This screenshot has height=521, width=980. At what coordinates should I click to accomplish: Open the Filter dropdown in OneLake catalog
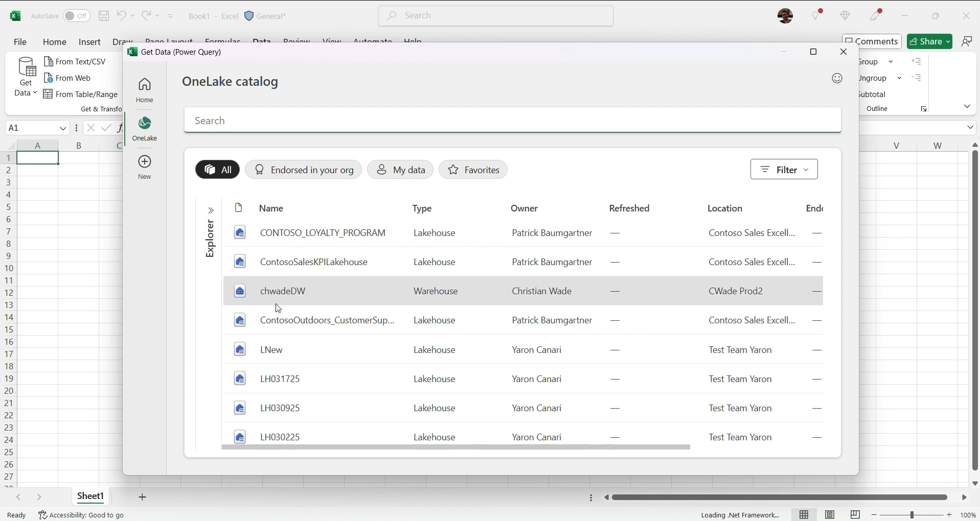(784, 169)
